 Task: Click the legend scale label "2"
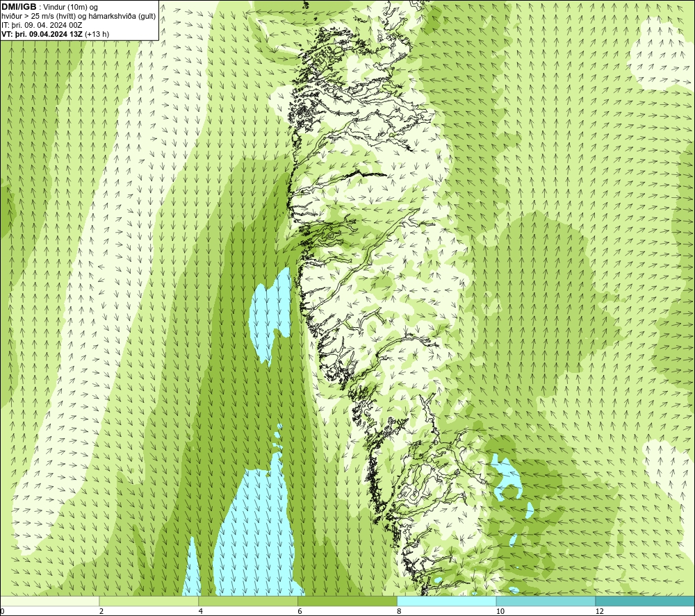101,611
